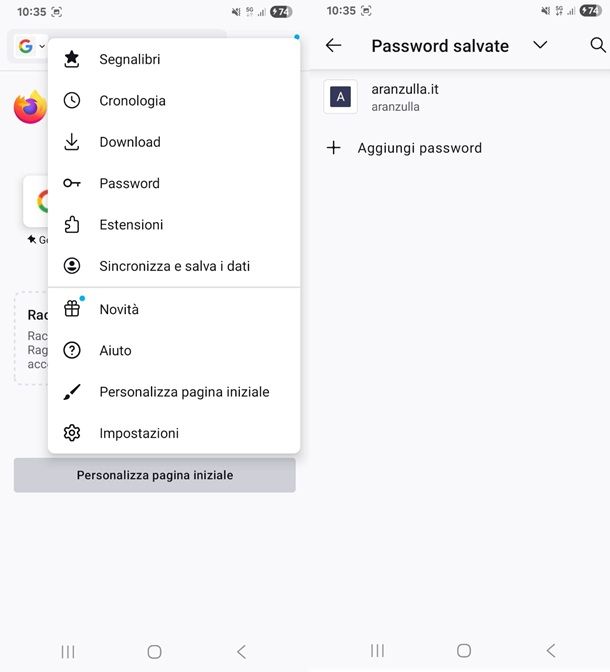
Task: Go back from Password salvate screen
Action: [334, 46]
